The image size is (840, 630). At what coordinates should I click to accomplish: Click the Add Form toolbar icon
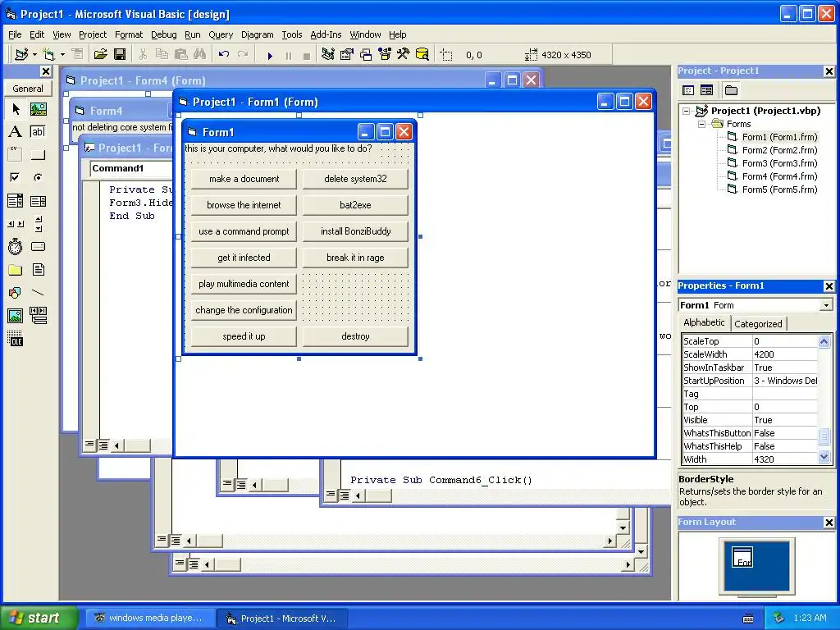[x=48, y=54]
